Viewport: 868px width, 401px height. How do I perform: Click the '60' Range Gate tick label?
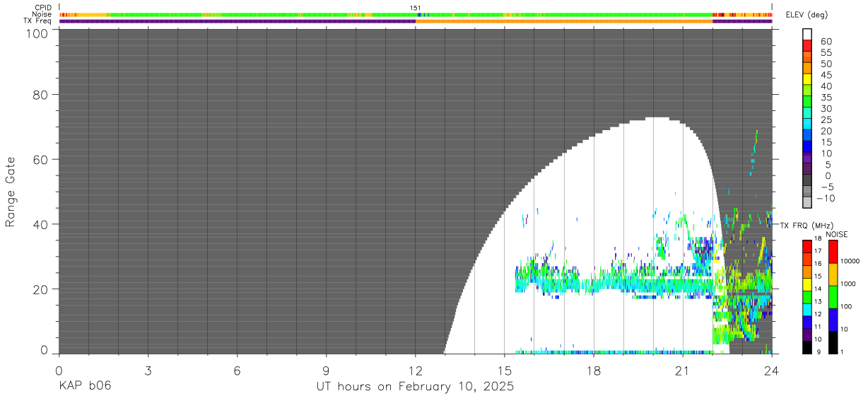(40, 160)
